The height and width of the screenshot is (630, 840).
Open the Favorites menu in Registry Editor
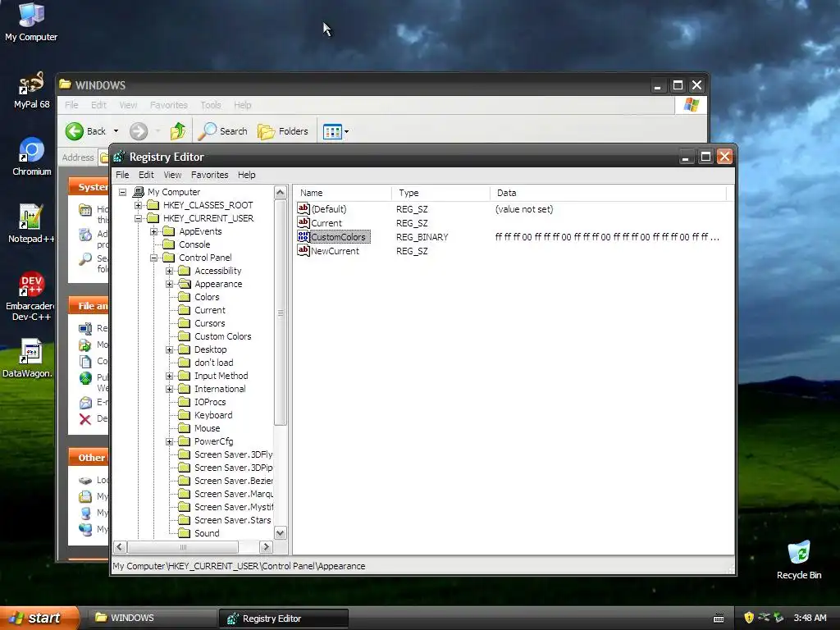click(209, 175)
